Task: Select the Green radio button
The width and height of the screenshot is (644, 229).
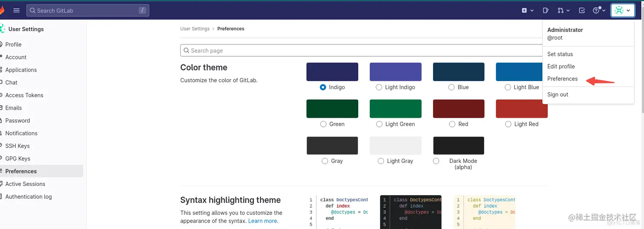Action: [323, 124]
